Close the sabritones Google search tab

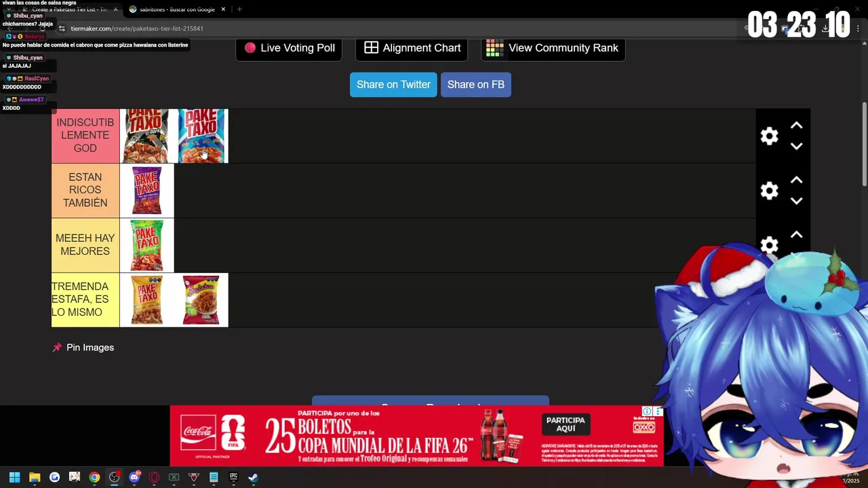click(223, 9)
